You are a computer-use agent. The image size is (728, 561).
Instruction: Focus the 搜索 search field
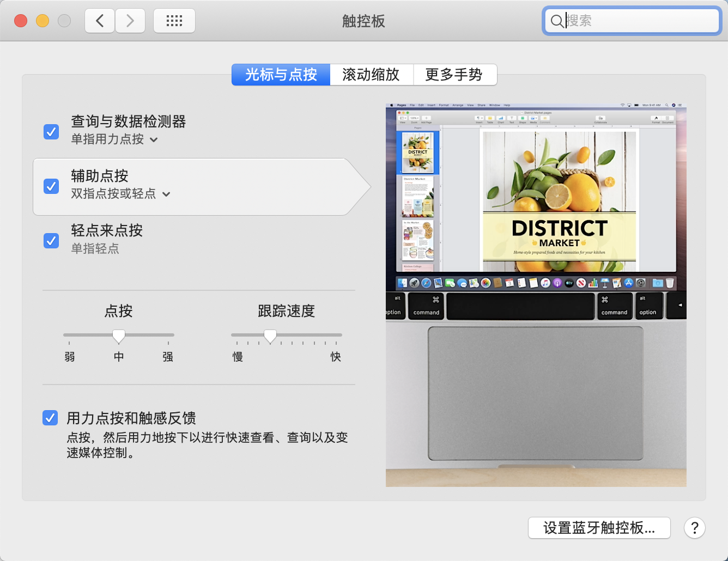(632, 21)
